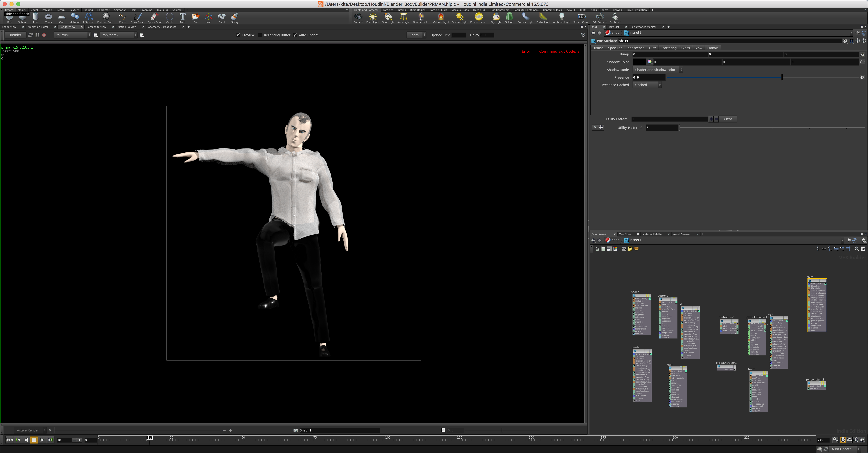Add a Distant Light from the shelf
Screen dimensions: 868x453
point(460,18)
